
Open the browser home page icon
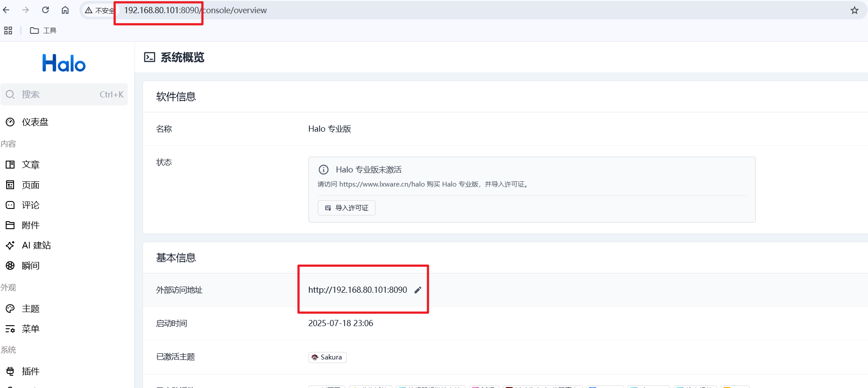click(x=65, y=10)
